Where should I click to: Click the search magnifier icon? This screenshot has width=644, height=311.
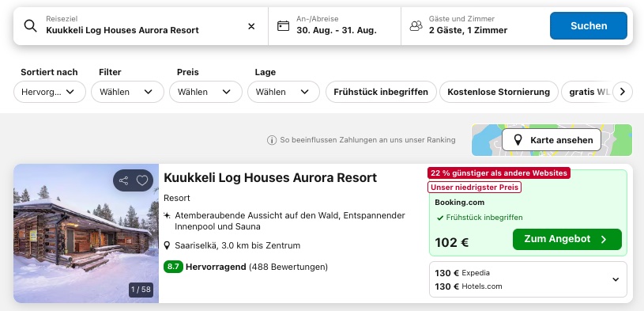click(x=30, y=26)
